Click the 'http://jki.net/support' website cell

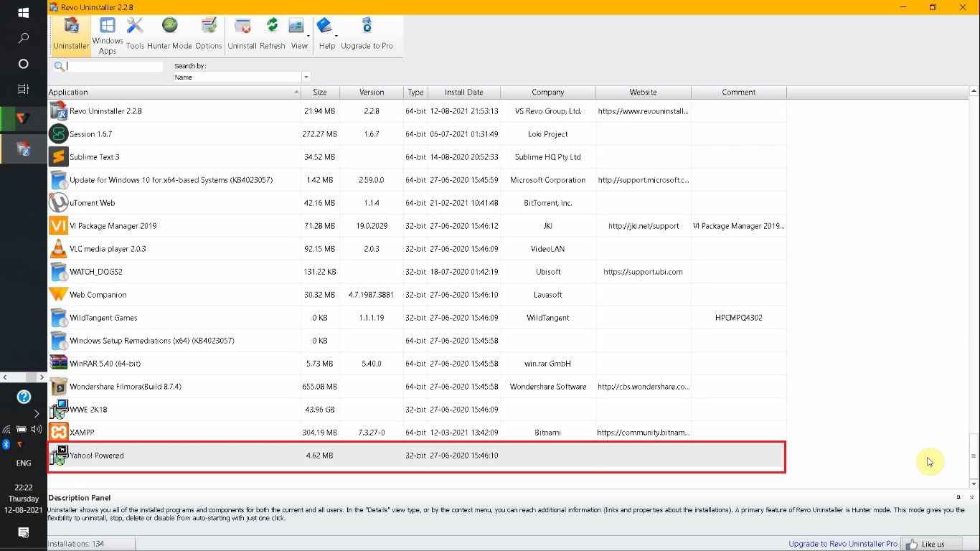pyautogui.click(x=644, y=226)
